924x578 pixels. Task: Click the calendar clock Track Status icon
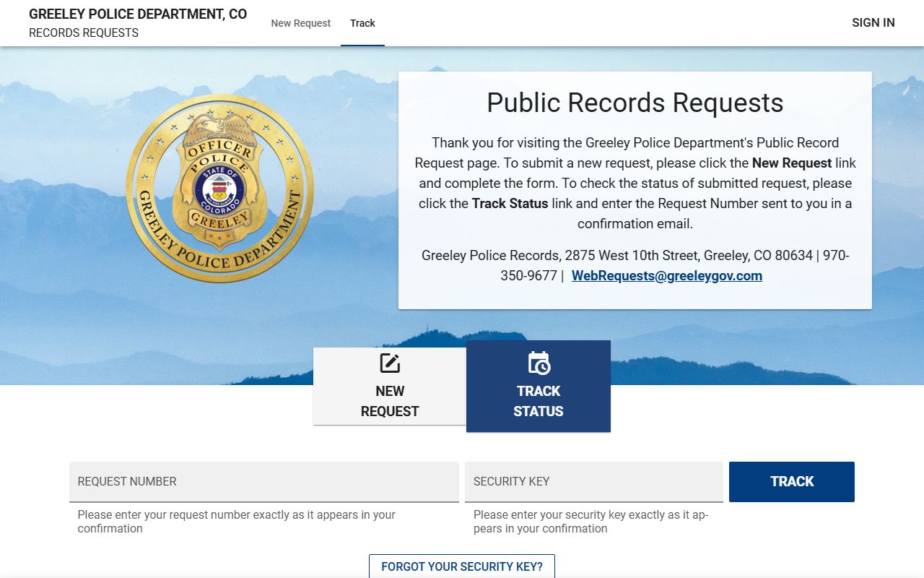[539, 363]
